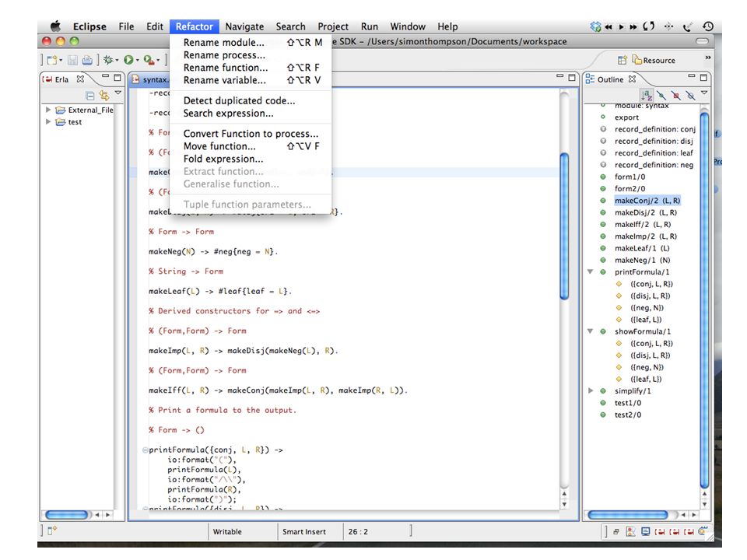Click the Print toolbar icon

(87, 60)
